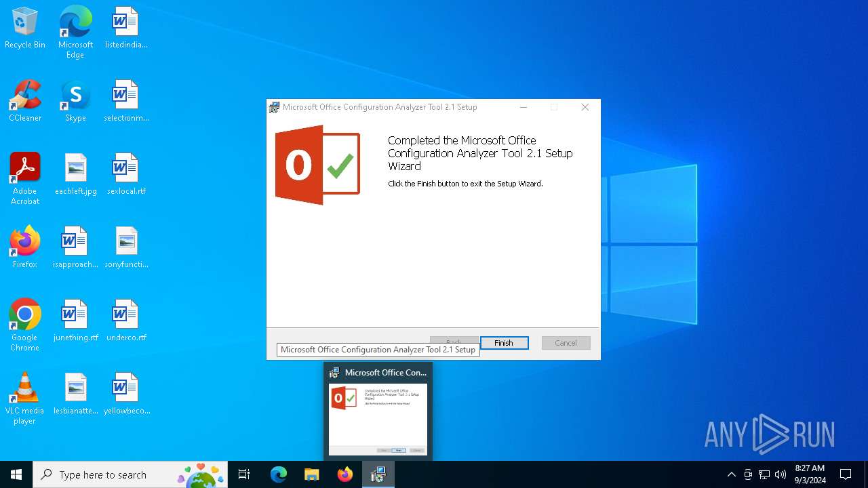The height and width of the screenshot is (488, 868).
Task: Click the meet now tray icon
Action: tap(748, 474)
